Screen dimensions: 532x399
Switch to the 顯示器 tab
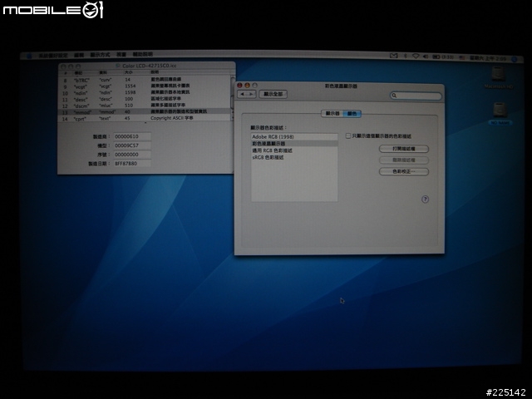click(332, 113)
